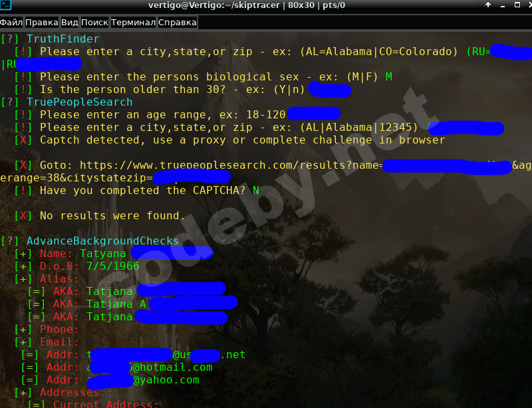The width and height of the screenshot is (532, 408).
Task: Click the 'Captch detected' error line
Action: (229, 140)
